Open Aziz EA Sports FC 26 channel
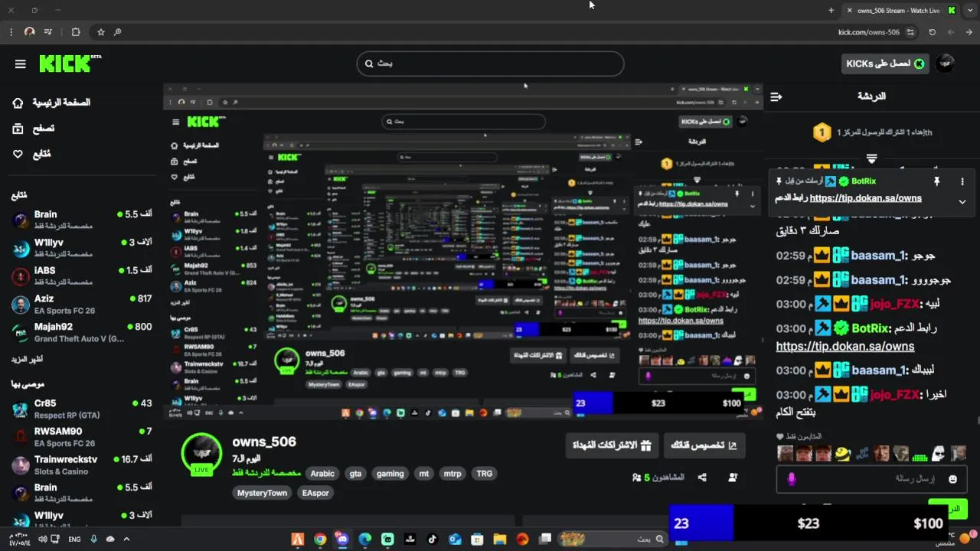The height and width of the screenshot is (551, 980). 82,304
